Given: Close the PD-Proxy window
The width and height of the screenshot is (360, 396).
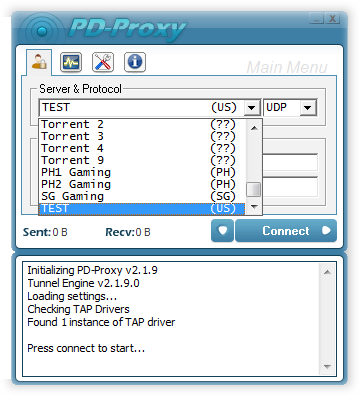Looking at the screenshot, I should point(332,19).
